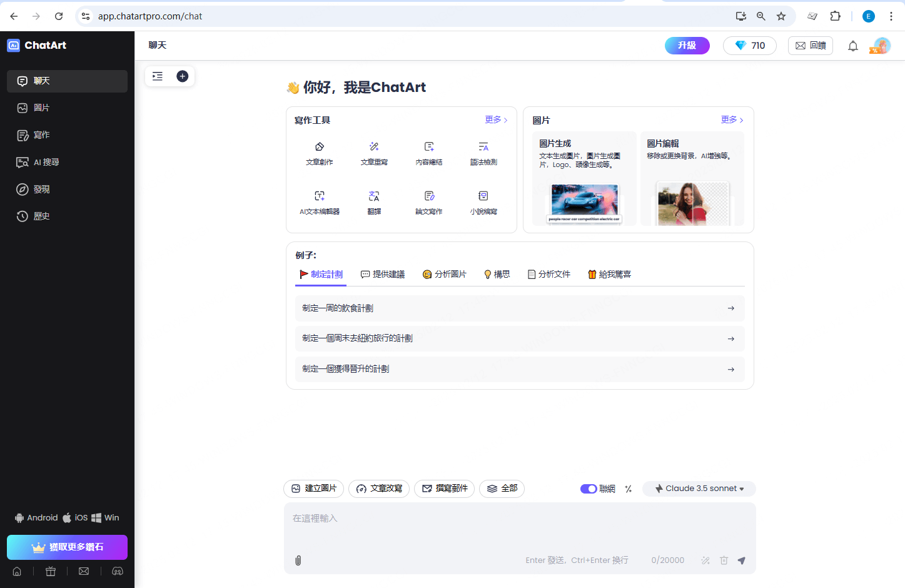Click the trash clear input icon
Image resolution: width=905 pixels, height=588 pixels.
point(724,560)
